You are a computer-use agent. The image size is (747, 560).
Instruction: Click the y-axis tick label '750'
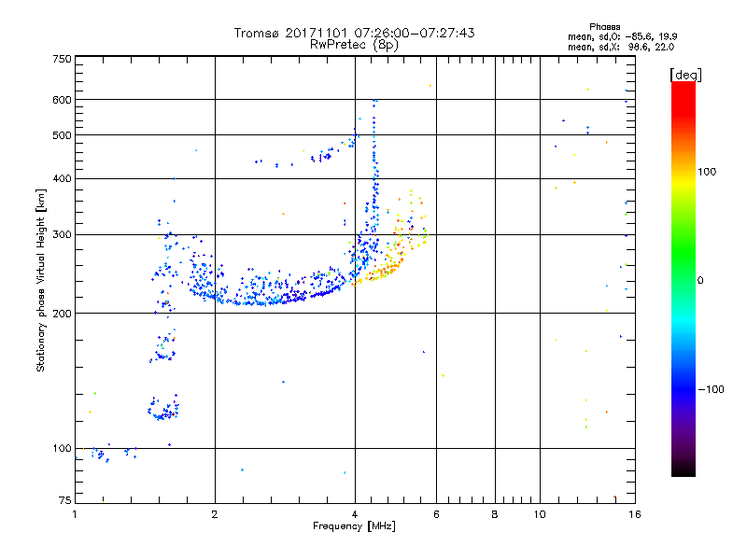click(63, 59)
